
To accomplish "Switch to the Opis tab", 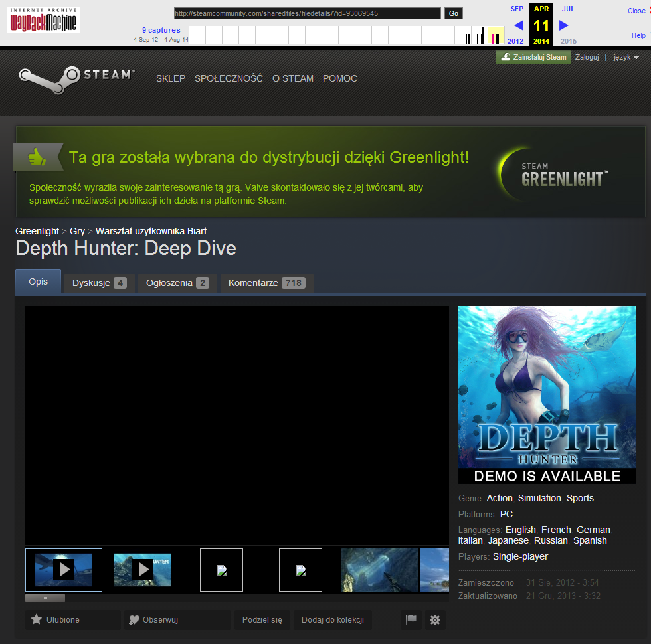I will (39, 282).
